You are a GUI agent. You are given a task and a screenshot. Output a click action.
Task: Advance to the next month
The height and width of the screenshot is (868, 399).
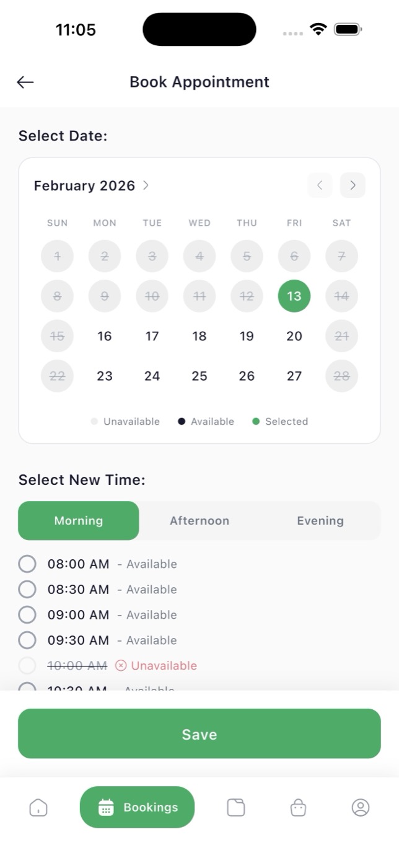tap(353, 185)
